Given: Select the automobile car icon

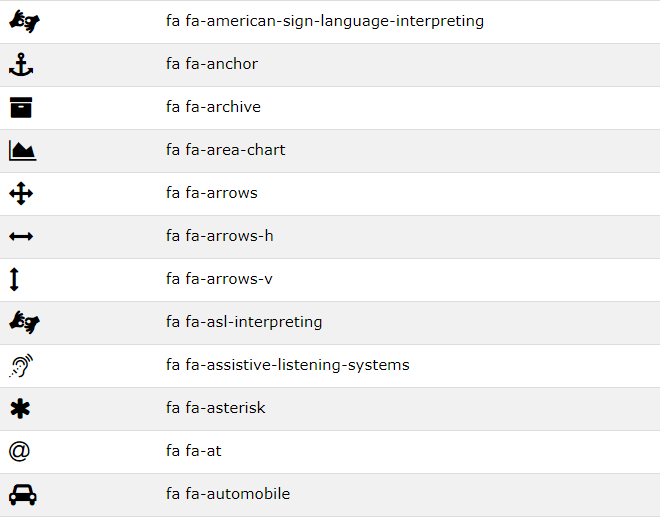Looking at the screenshot, I should (23, 495).
